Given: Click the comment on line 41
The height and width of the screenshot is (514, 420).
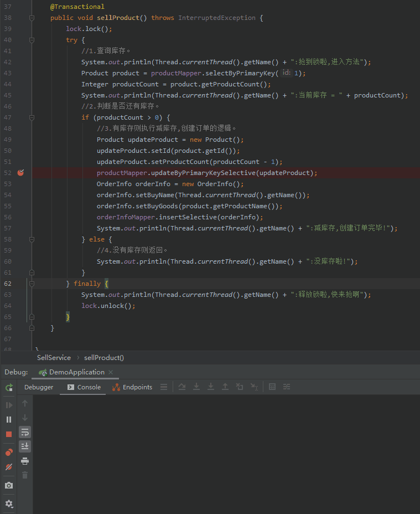Looking at the screenshot, I should pyautogui.click(x=106, y=51).
